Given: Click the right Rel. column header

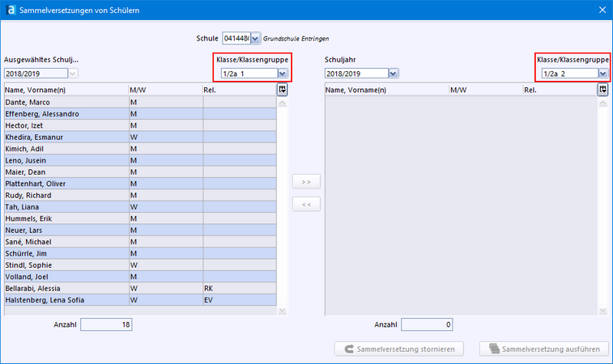Looking at the screenshot, I should pyautogui.click(x=558, y=91).
